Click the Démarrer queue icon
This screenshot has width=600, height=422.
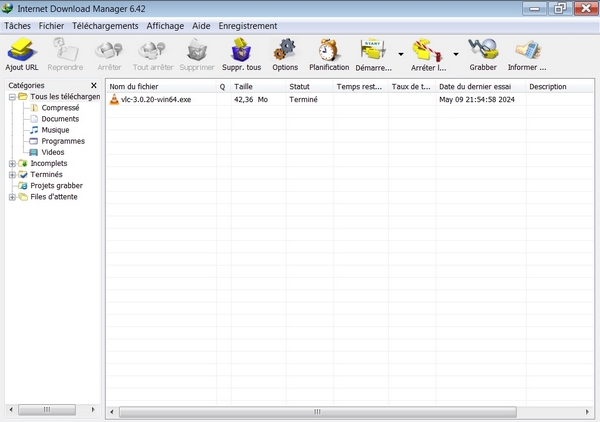(x=373, y=50)
